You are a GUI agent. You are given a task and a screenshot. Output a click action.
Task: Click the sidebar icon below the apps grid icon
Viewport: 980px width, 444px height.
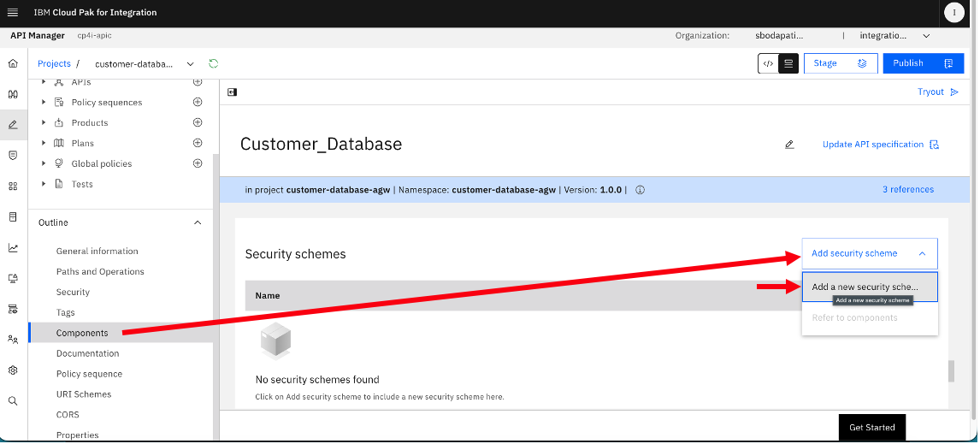pos(13,217)
